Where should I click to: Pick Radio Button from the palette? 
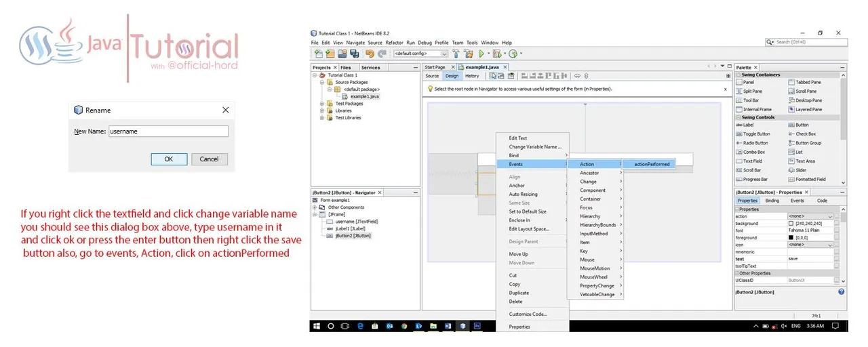(752, 143)
